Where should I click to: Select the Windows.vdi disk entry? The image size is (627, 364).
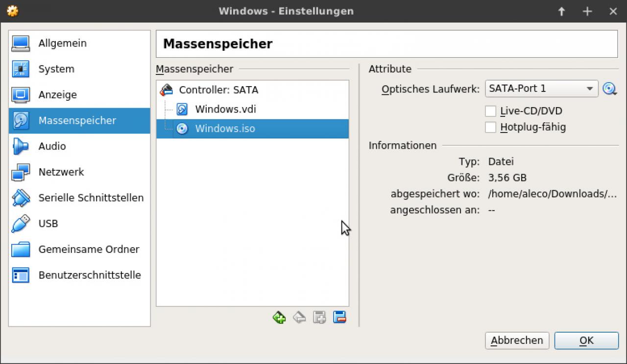252,109
